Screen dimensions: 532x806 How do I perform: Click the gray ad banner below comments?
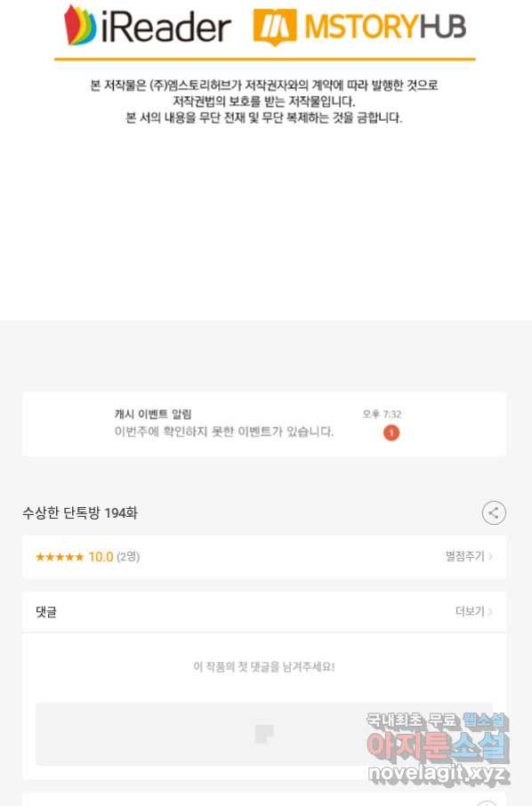[x=264, y=734]
